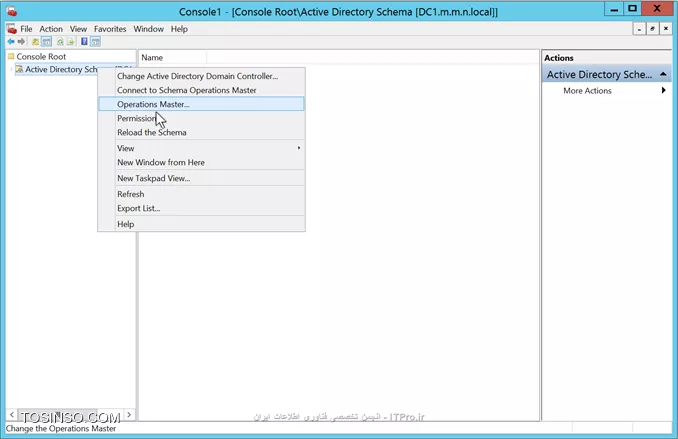678x439 pixels.
Task: Click the Up one level folder icon
Action: pos(35,42)
